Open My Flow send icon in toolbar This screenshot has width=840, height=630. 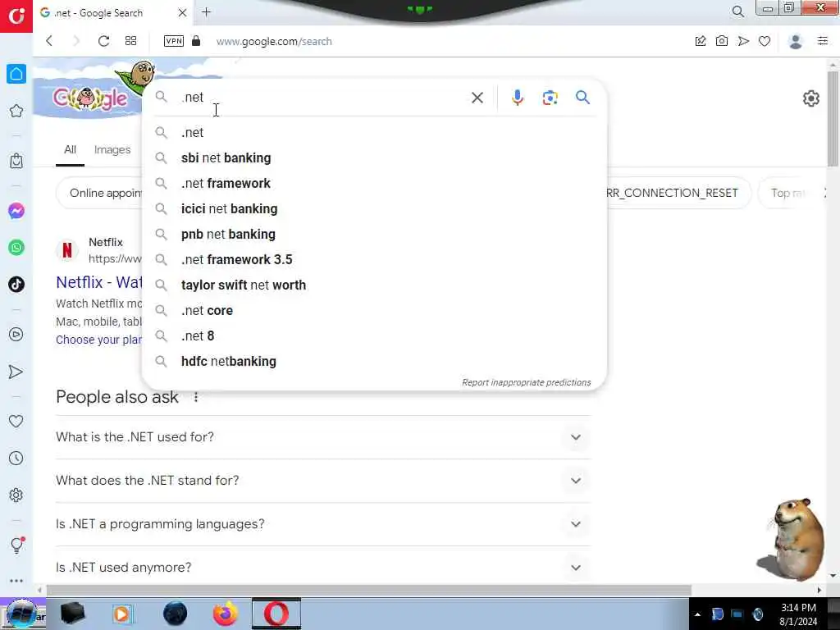click(x=743, y=41)
